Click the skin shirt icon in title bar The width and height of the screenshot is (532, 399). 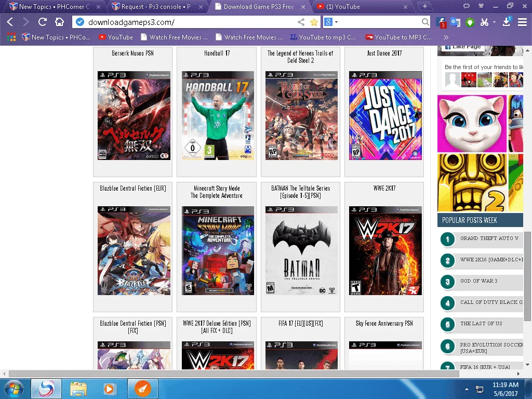point(481,6)
